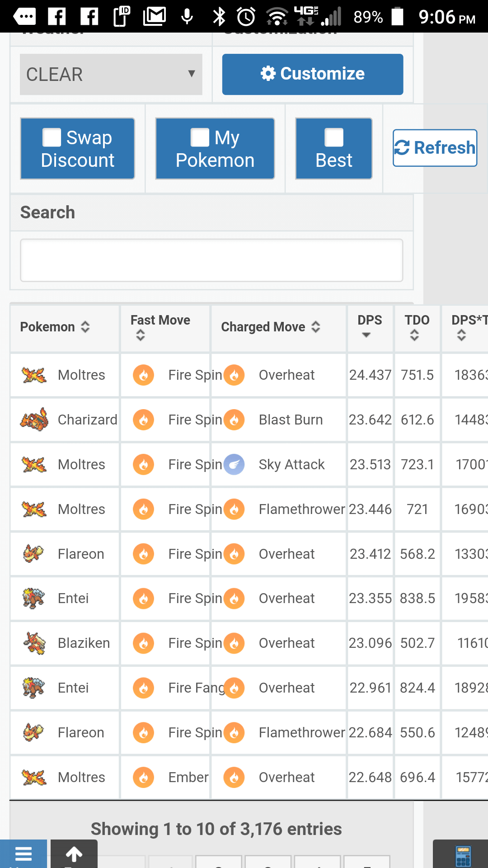Click fire type icon beside Fire Fang

[x=144, y=688]
